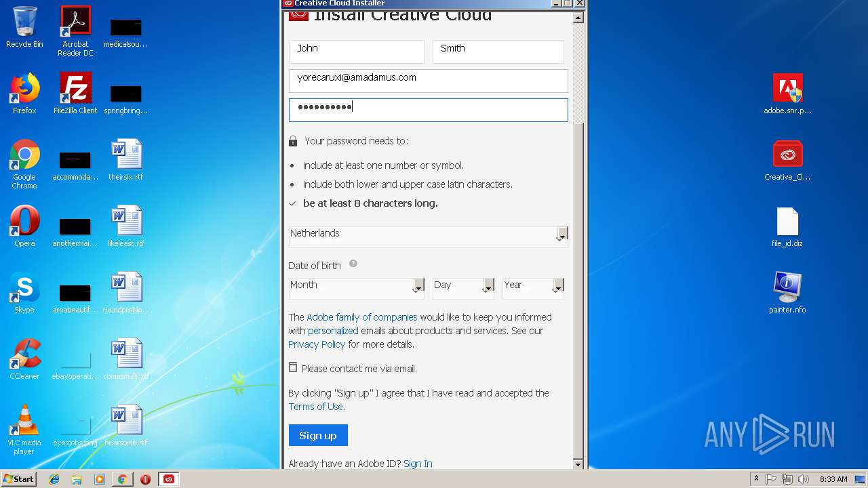Click the last name field Smith
This screenshot has height=488, width=868.
[498, 52]
